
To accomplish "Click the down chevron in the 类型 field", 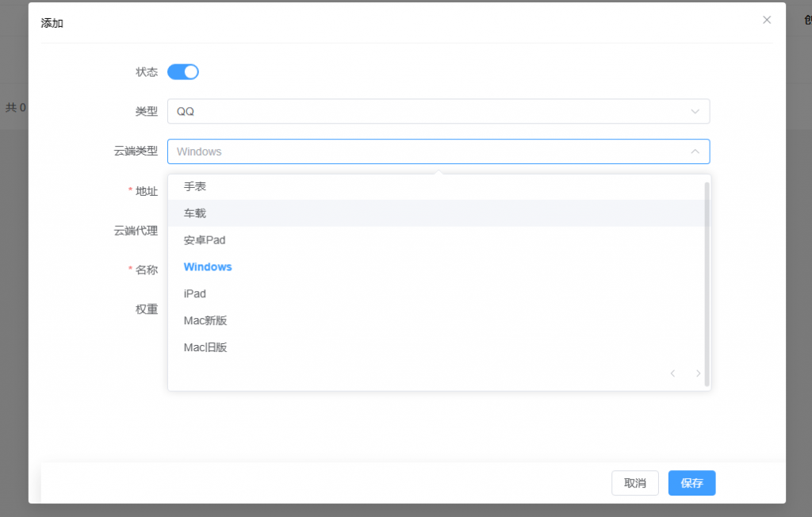I will tap(695, 112).
